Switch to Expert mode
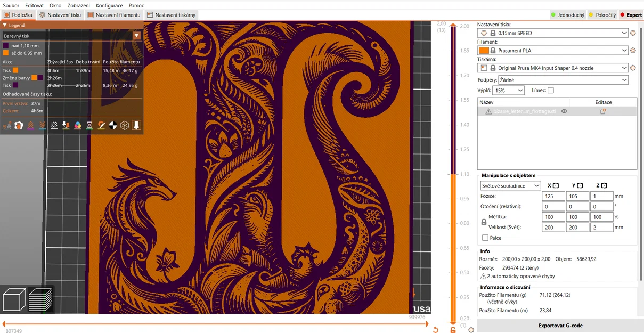 click(631, 15)
